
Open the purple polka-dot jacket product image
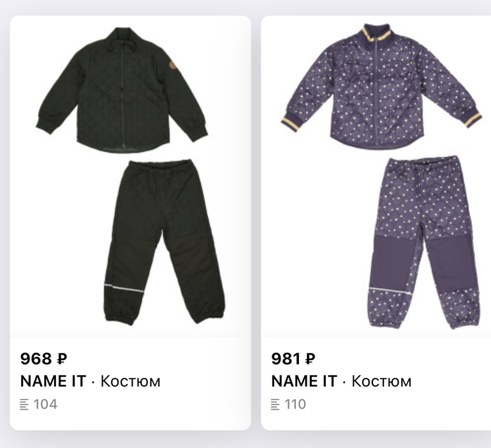[x=381, y=86]
